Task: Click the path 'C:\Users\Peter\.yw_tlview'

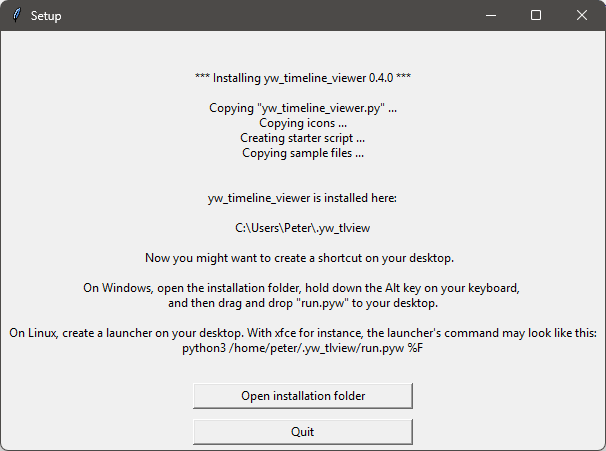Action: pos(303,228)
